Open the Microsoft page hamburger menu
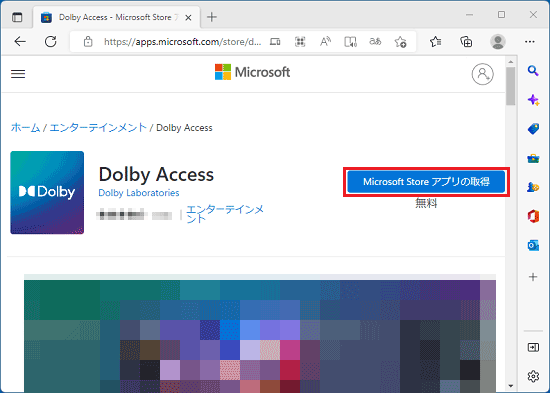Image resolution: width=550 pixels, height=393 pixels. (18, 74)
